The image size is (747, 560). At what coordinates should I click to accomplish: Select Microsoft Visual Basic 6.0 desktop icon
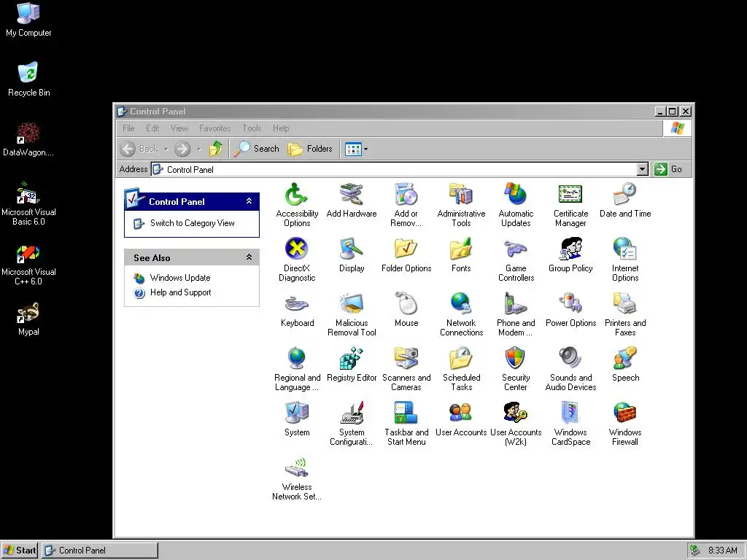[28, 204]
